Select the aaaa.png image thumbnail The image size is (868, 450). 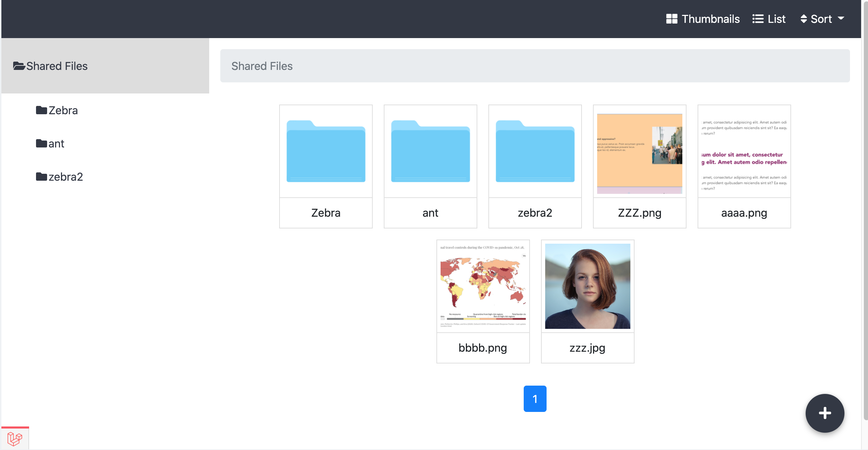(x=744, y=151)
